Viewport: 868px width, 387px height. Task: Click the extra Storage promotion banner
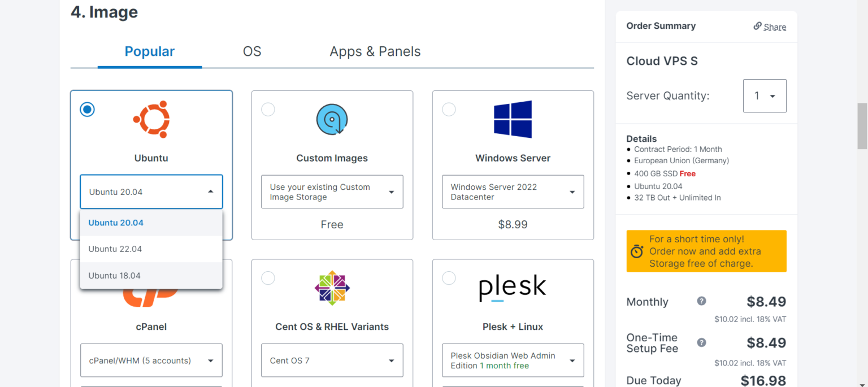pos(706,251)
